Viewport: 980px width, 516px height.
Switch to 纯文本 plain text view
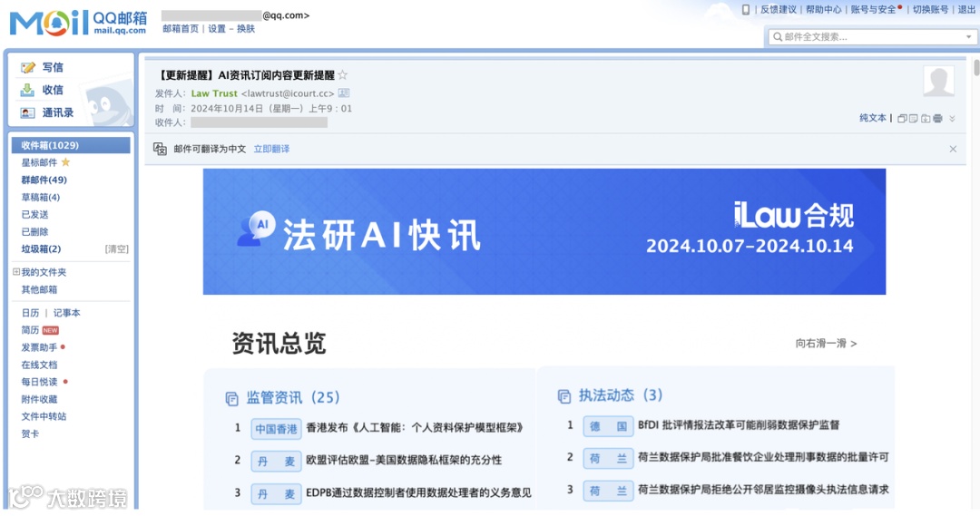coord(873,118)
